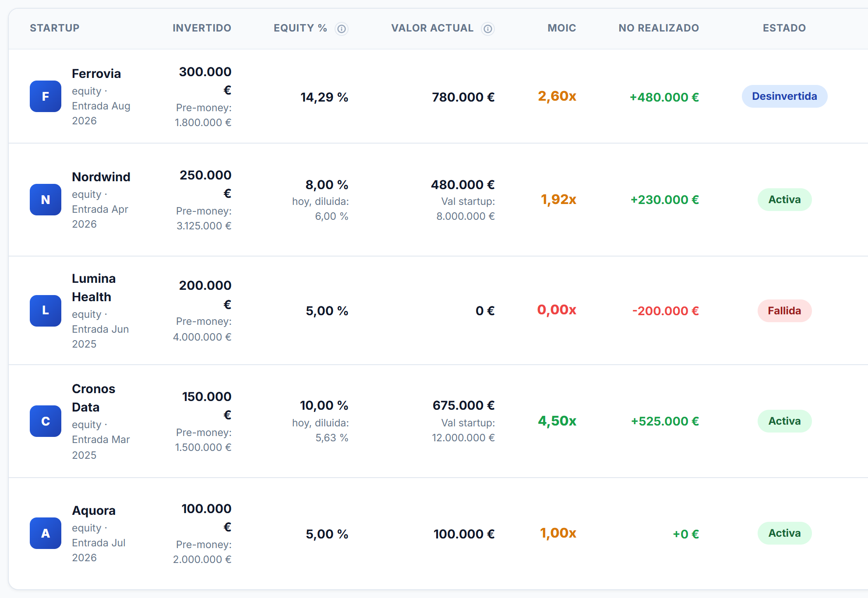Click the NO REALIZADO column header
Screen dimensions: 868x598
pyautogui.click(x=659, y=28)
